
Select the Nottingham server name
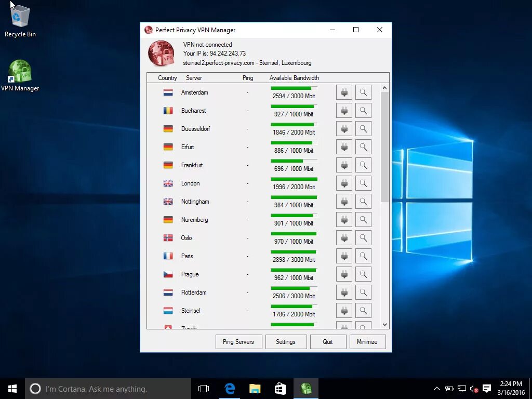(x=195, y=202)
